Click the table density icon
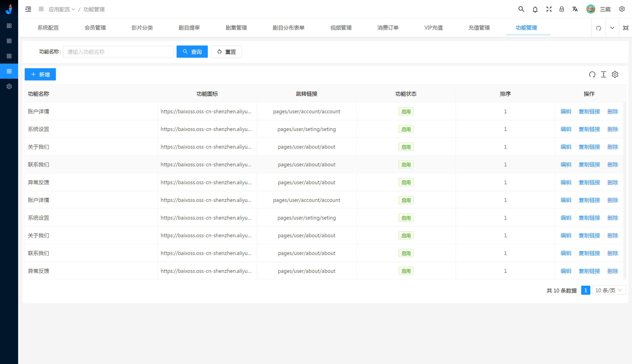632x364 pixels. tap(604, 75)
